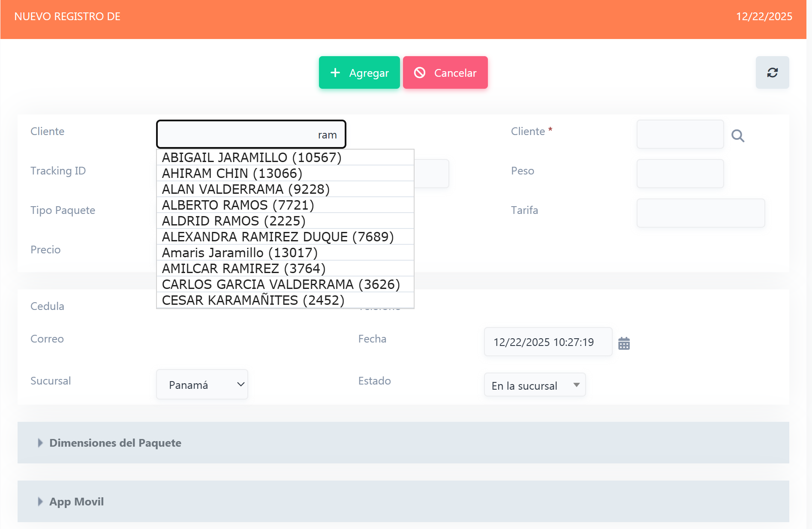Open the Estado dropdown
This screenshot has width=812, height=529.
[x=535, y=385]
